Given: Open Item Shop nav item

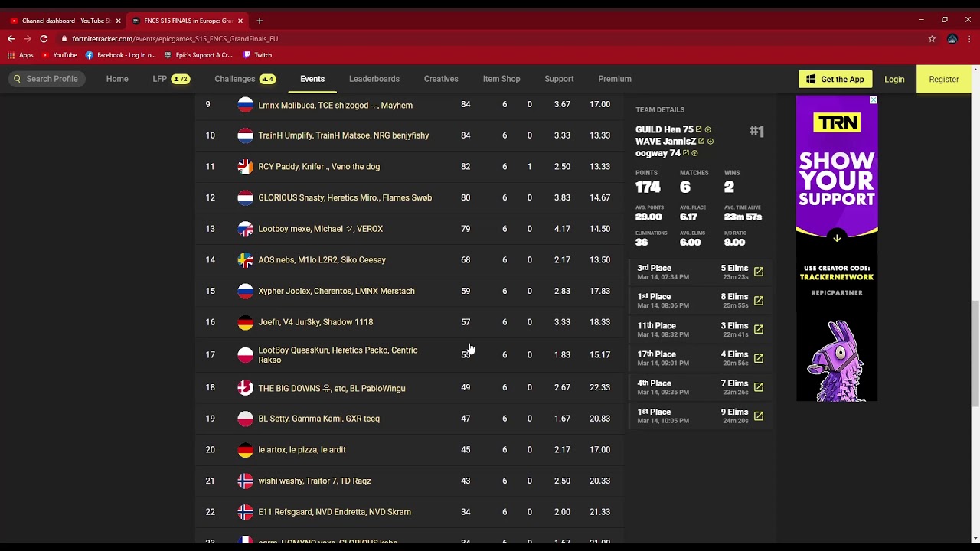Looking at the screenshot, I should [x=501, y=79].
